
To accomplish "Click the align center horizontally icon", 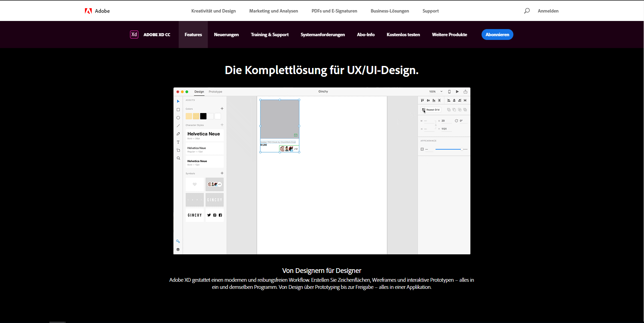I will coord(454,100).
